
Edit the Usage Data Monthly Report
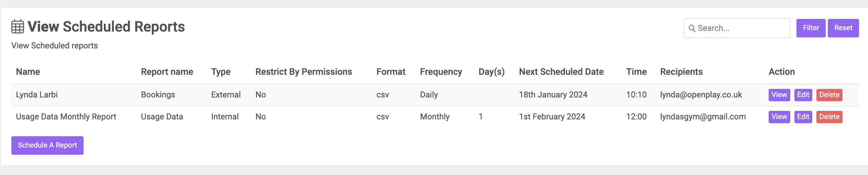(x=803, y=117)
